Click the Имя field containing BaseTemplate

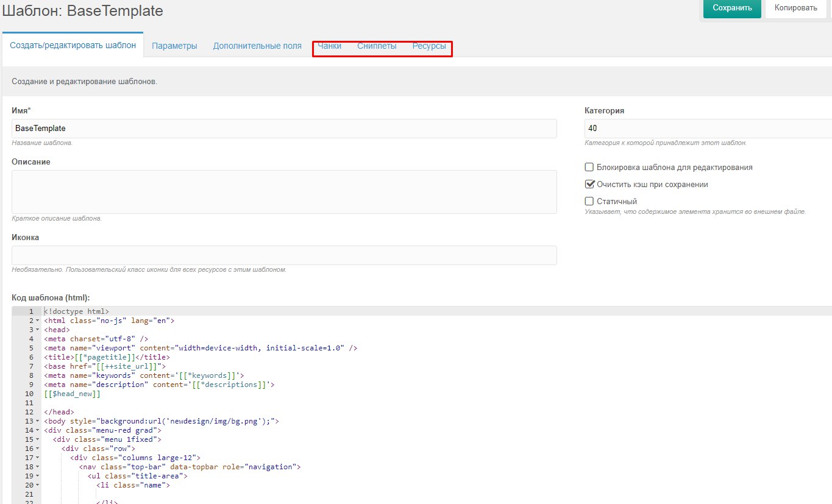click(284, 129)
